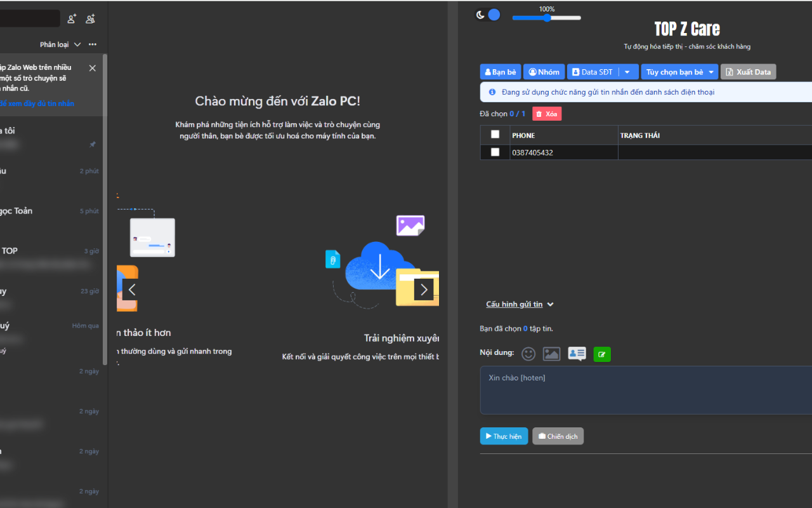Open the Ngọc Toản conversation
This screenshot has height=508, width=812.
tap(51, 218)
